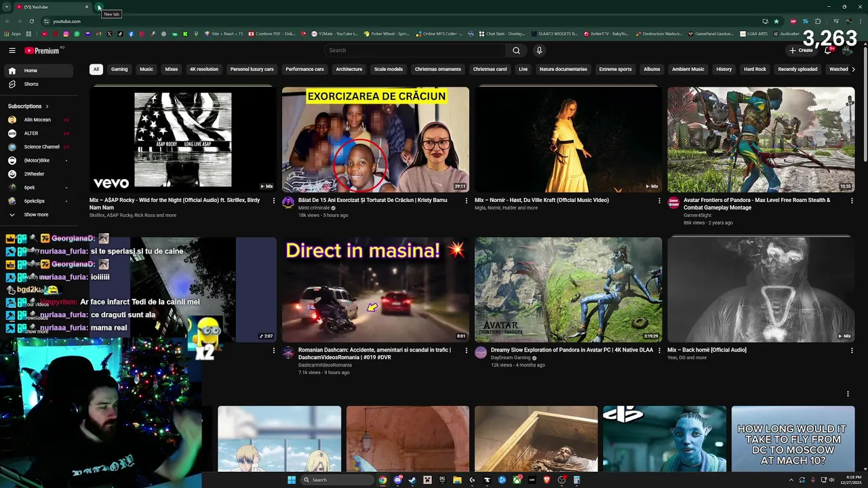The height and width of the screenshot is (488, 868).
Task: Open the Windows Start menu
Action: 292,480
